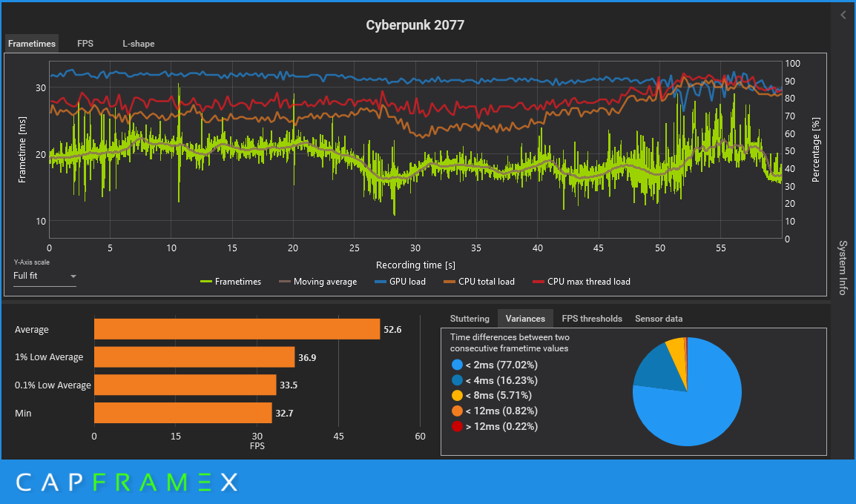Screen dimensions: 856x504
Task: Click the Percentage [%] axis label
Action: [x=816, y=150]
